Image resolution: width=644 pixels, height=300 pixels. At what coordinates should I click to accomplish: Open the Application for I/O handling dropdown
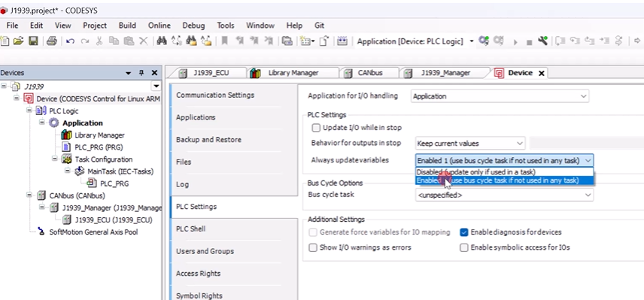pos(500,96)
